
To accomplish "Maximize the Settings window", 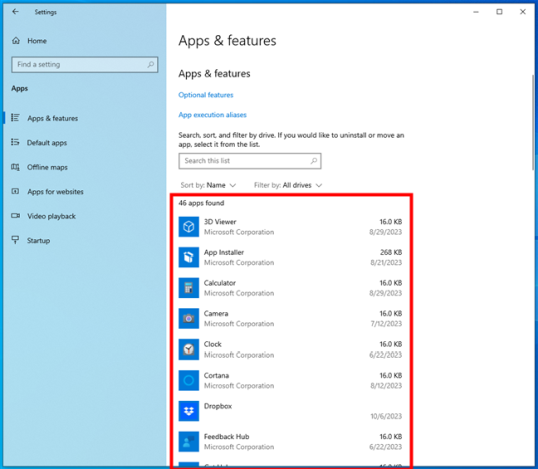I will 499,12.
